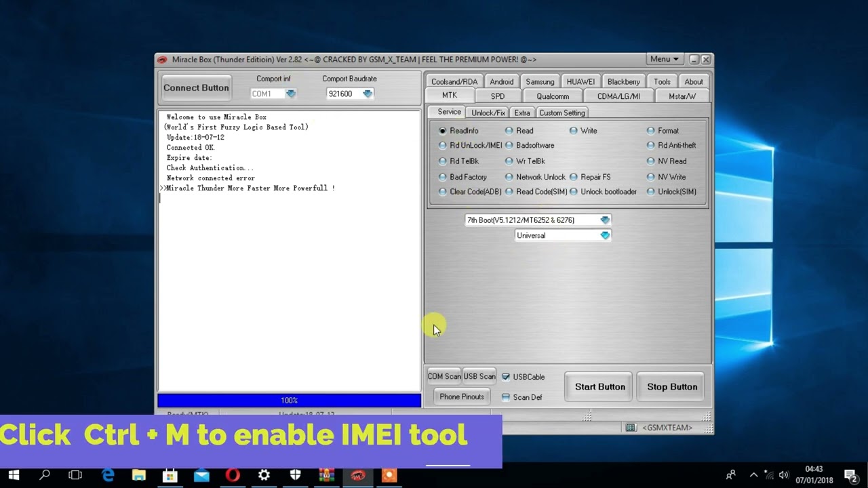The width and height of the screenshot is (868, 488).
Task: Open People icon in system tray
Action: (x=731, y=475)
